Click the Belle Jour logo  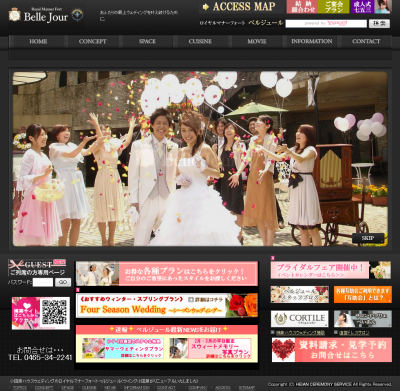click(x=46, y=15)
